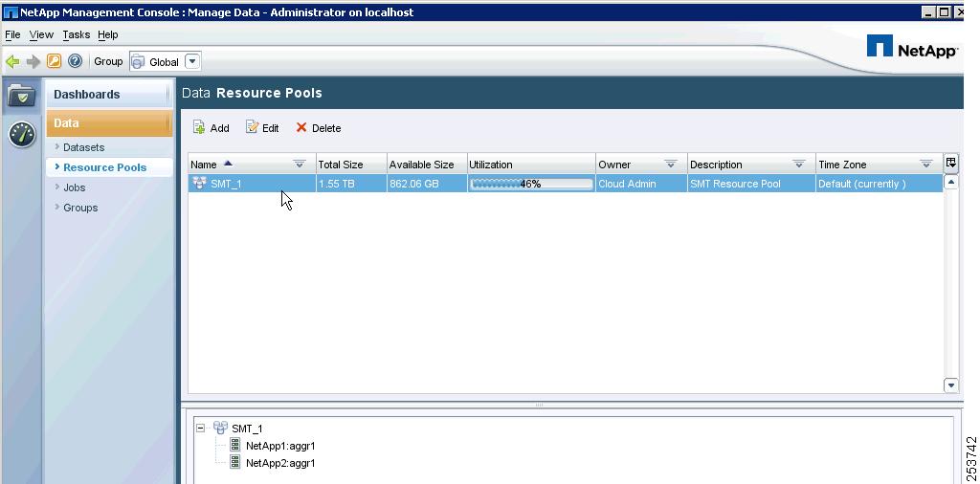The width and height of the screenshot is (980, 484).
Task: Click the NetApp1:aggr1 aggregate icon
Action: click(235, 445)
